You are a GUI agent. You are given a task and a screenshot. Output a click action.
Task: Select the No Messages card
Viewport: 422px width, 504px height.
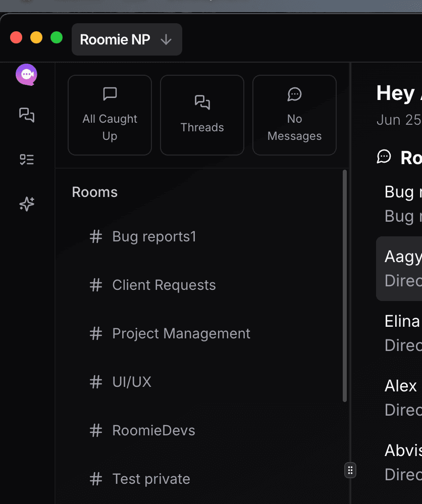[x=294, y=115]
